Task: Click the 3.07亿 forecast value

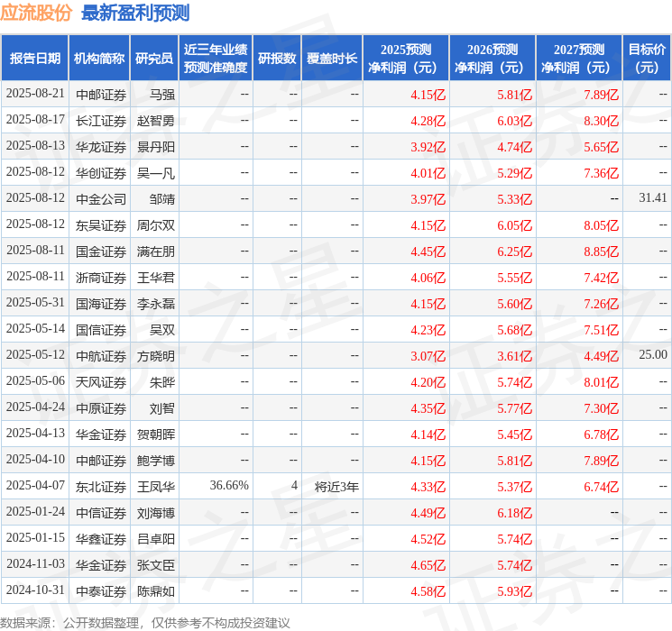Action: pyautogui.click(x=428, y=356)
